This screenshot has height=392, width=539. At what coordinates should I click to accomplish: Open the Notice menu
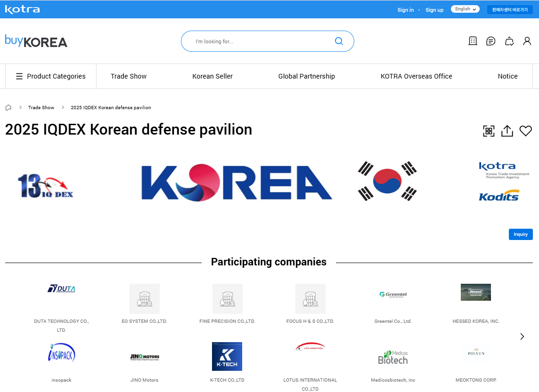508,76
